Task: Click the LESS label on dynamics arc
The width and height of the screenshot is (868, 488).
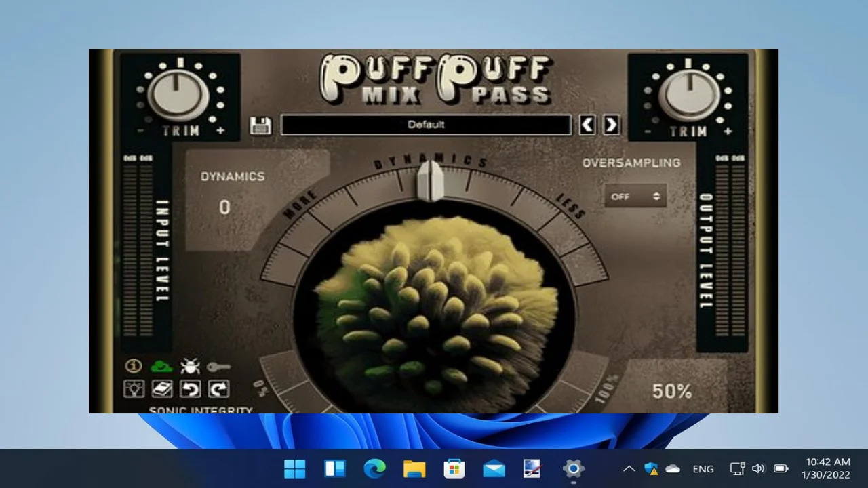Action: click(x=570, y=205)
